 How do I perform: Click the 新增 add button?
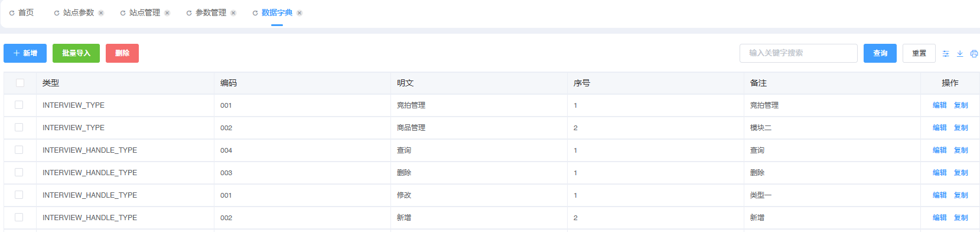point(25,53)
